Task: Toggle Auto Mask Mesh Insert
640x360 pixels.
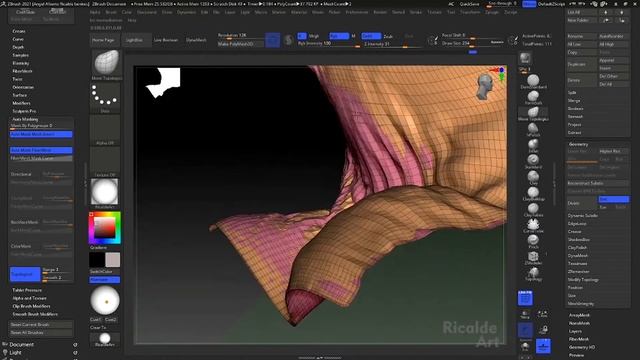Action: 41,134
